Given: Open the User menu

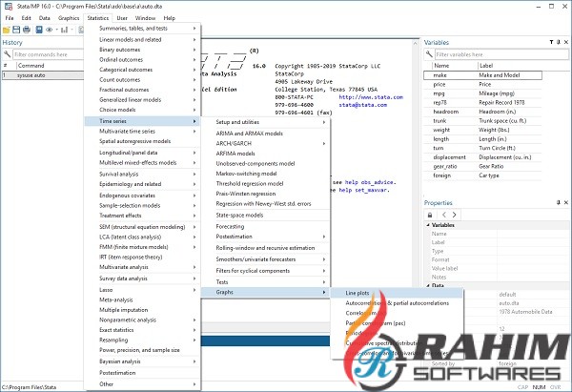Looking at the screenshot, I should [122, 18].
